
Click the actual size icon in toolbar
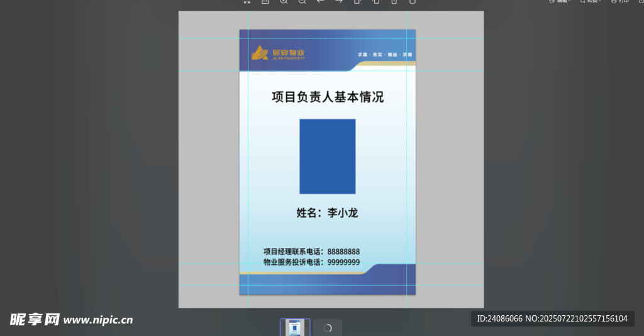[265, 1]
